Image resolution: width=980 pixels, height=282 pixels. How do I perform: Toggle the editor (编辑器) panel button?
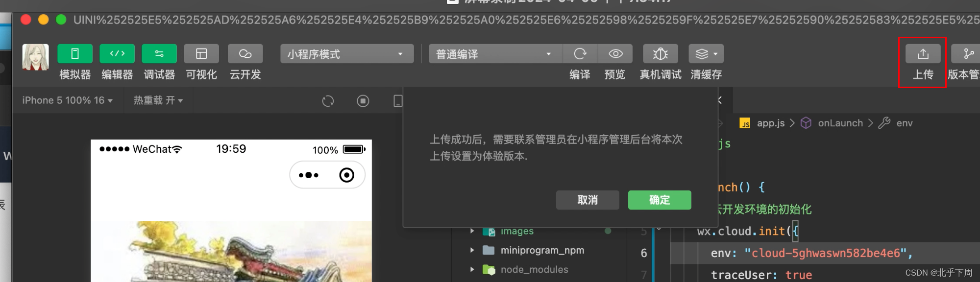click(117, 54)
